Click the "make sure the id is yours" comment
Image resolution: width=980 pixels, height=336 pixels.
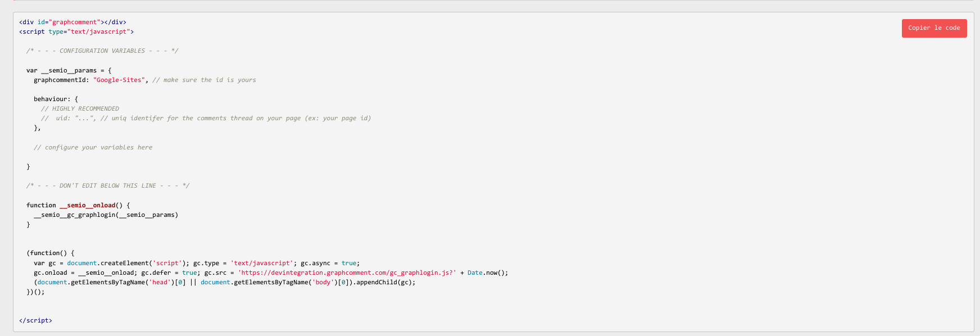point(204,80)
